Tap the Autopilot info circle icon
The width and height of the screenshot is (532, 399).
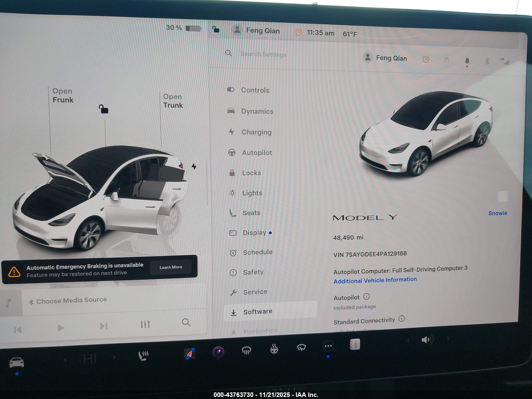click(366, 297)
